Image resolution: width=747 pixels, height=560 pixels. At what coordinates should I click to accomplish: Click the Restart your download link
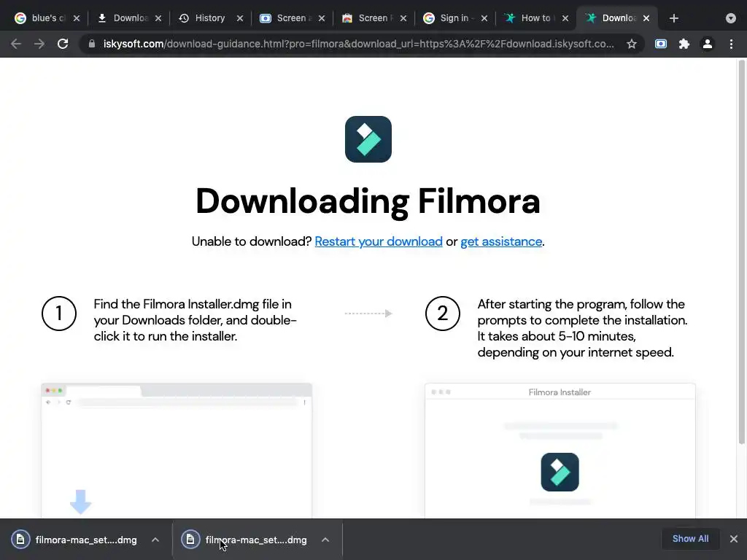click(379, 241)
